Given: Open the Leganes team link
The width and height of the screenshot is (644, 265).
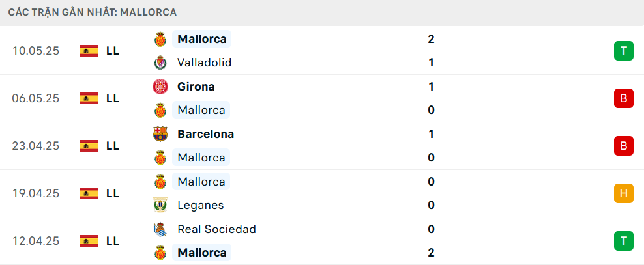Looking at the screenshot, I should point(200,205).
